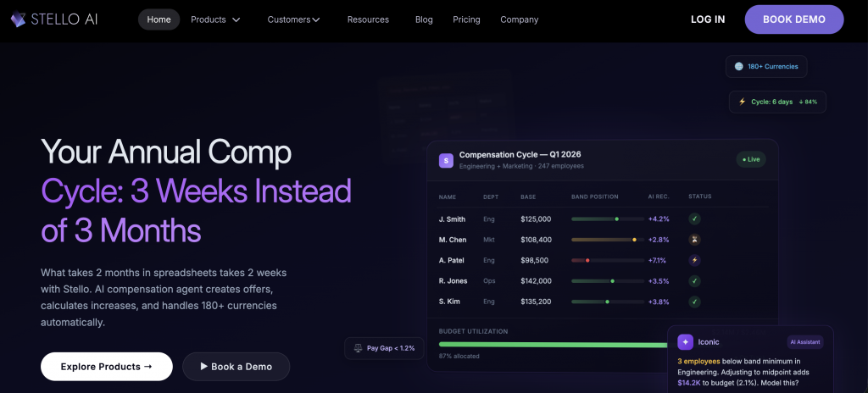Click the checkmark status for R. Jones
The image size is (868, 393).
[694, 281]
